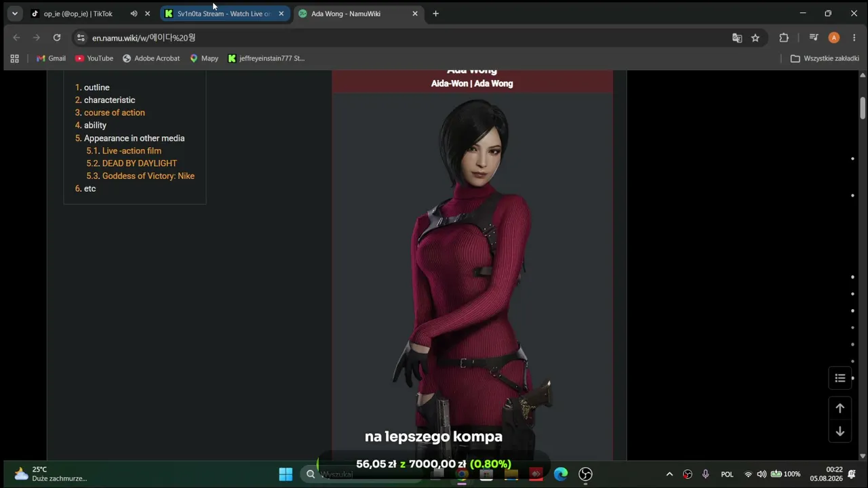Open the site information icon in address bar
This screenshot has height=488, width=868.
coord(81,38)
